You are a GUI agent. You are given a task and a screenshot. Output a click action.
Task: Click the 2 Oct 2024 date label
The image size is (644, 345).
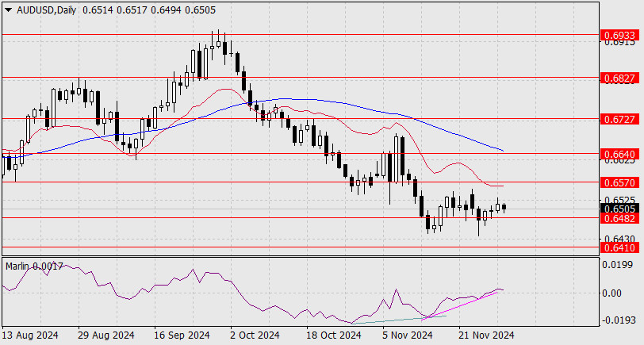click(255, 335)
